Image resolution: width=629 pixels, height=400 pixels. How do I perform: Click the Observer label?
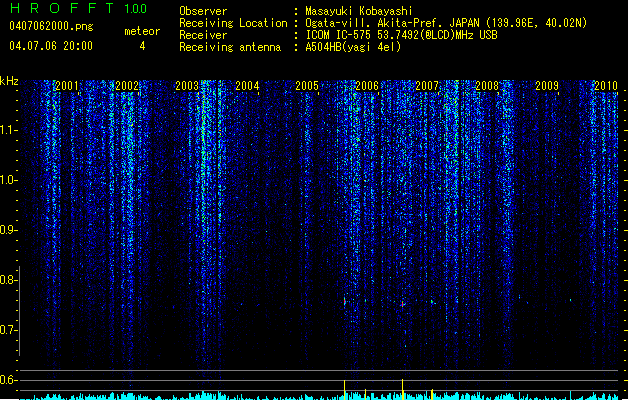pos(203,11)
